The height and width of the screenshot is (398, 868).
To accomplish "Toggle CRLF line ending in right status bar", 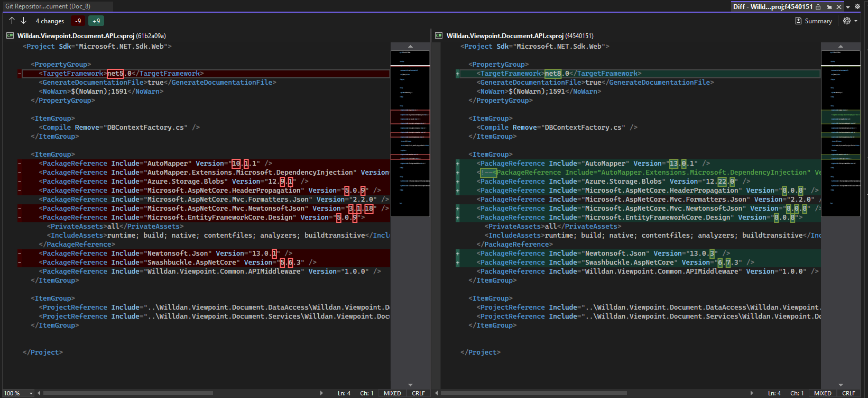I will pyautogui.click(x=848, y=393).
